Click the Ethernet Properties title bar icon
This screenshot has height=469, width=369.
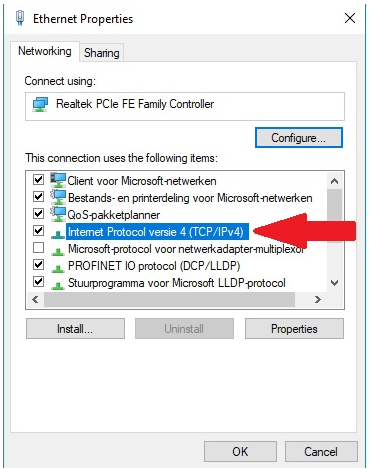(x=20, y=18)
